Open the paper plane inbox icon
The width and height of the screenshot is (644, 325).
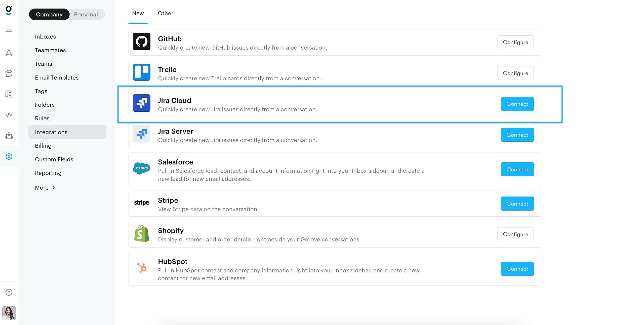pos(9,53)
